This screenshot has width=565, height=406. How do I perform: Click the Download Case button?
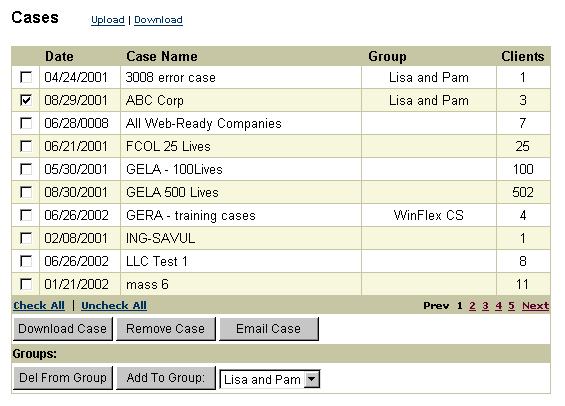click(63, 329)
